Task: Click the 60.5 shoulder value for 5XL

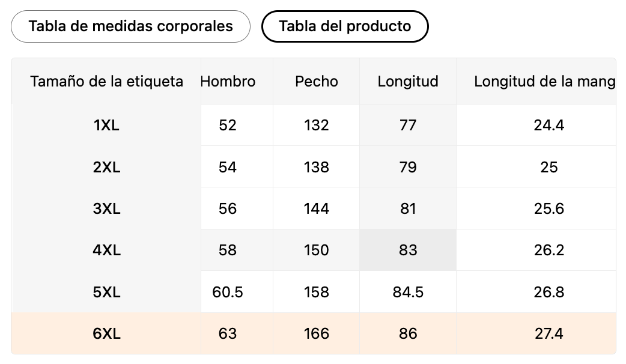Action: (x=228, y=293)
